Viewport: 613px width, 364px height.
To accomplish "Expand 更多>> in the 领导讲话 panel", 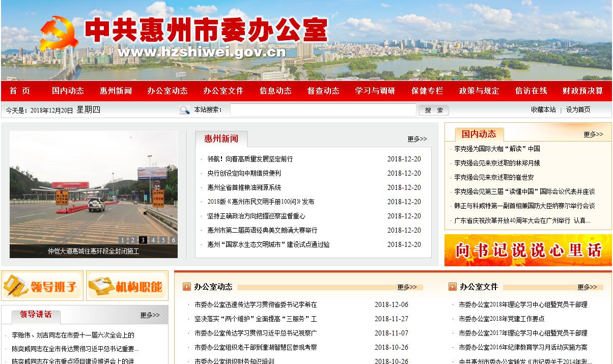I will point(150,315).
